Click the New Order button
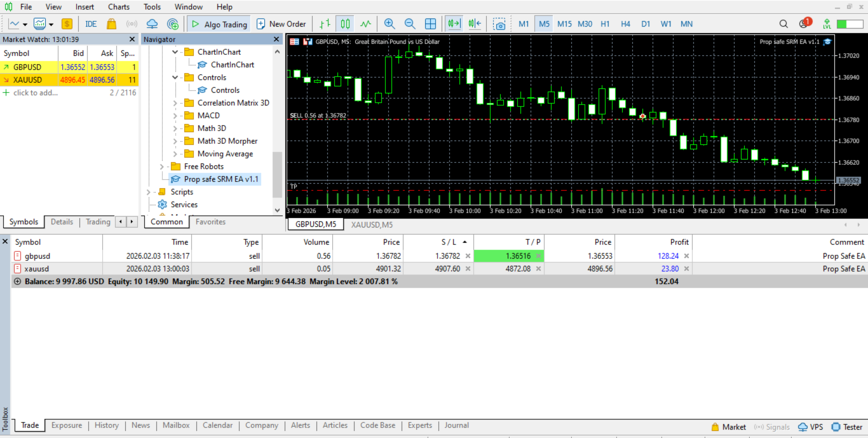The image size is (868, 438). [281, 24]
